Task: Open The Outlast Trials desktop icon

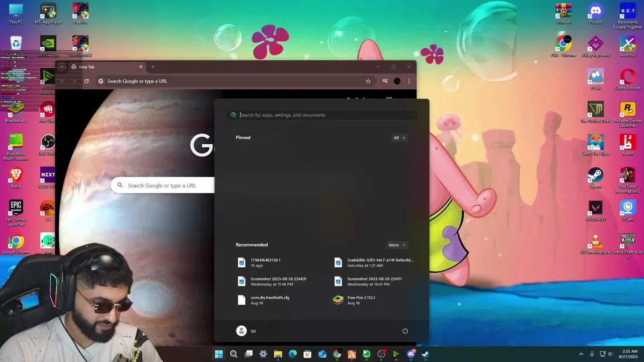Action: coord(596,112)
